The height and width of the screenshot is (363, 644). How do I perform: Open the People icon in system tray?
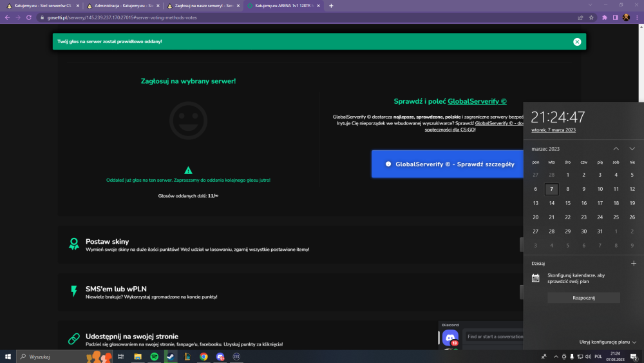pyautogui.click(x=544, y=357)
